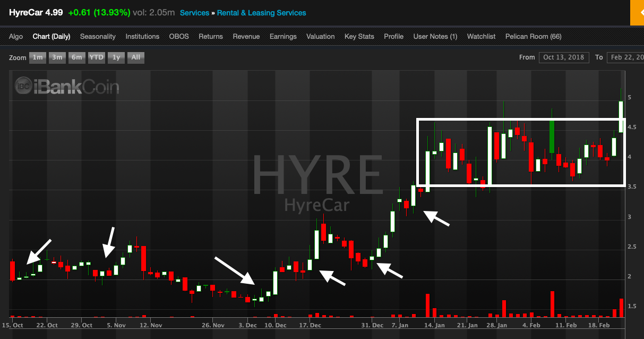Image resolution: width=644 pixels, height=339 pixels.
Task: Open the Returns tab
Action: (x=211, y=37)
